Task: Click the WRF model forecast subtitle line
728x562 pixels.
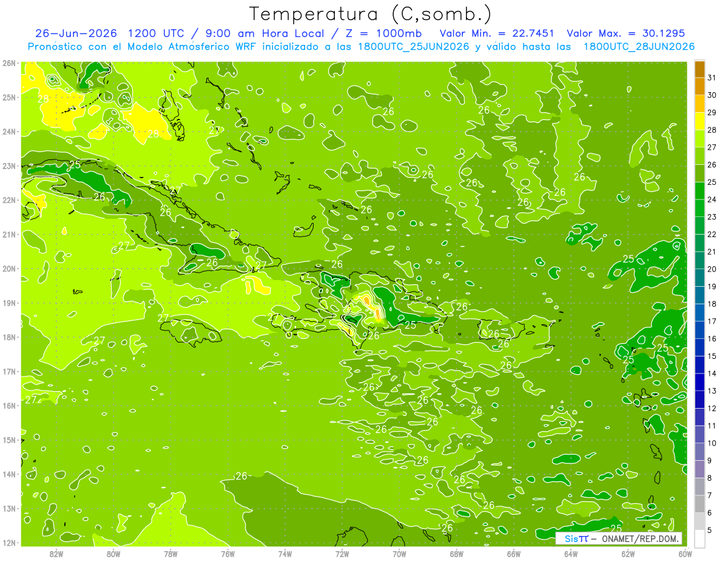Action: tap(361, 47)
